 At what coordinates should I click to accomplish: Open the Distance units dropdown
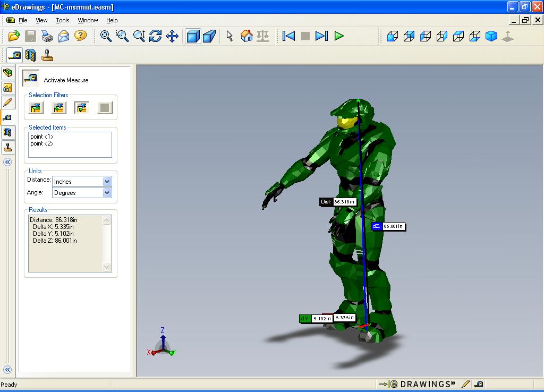click(x=107, y=182)
